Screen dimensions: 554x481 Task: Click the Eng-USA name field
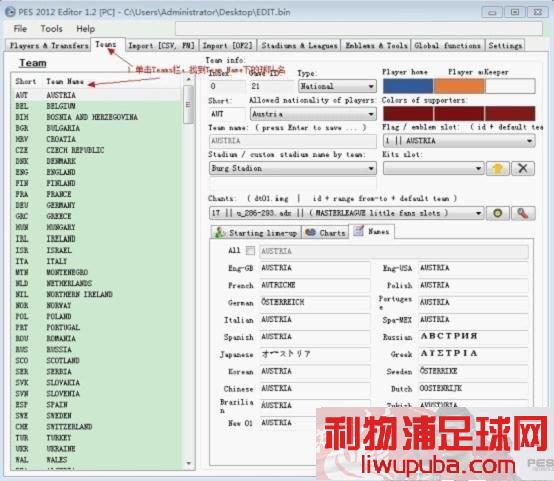473,268
